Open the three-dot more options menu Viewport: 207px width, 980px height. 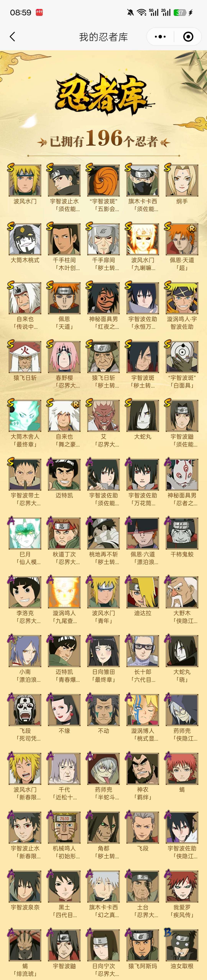(160, 37)
